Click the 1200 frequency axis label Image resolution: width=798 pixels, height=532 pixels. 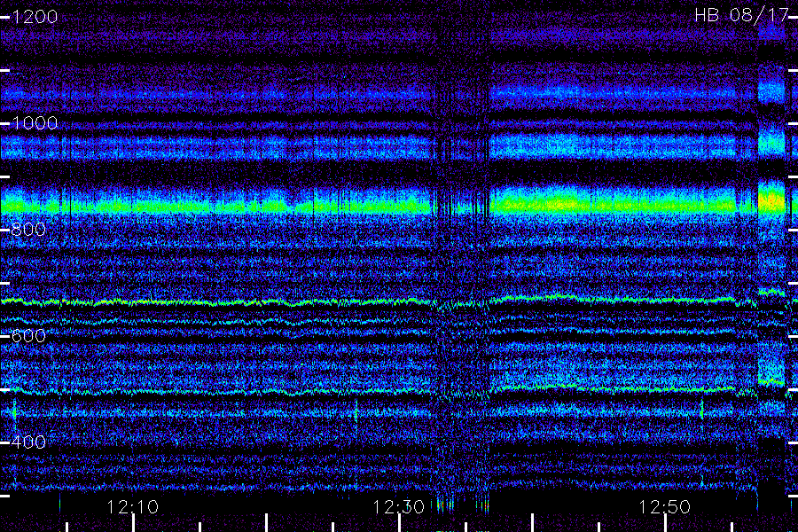click(x=35, y=17)
